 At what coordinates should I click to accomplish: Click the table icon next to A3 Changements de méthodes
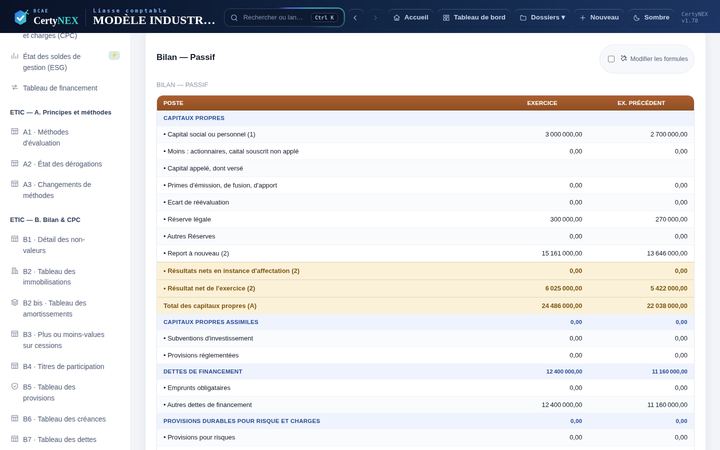14,184
